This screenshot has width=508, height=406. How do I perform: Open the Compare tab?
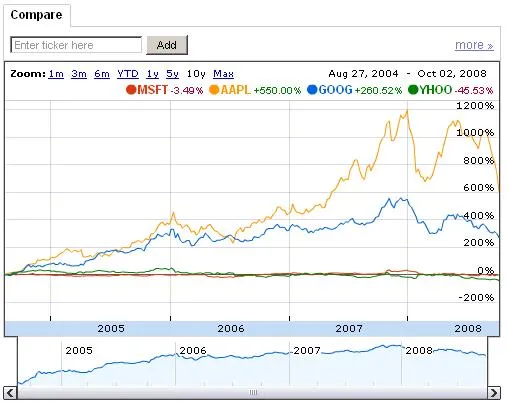click(x=37, y=15)
